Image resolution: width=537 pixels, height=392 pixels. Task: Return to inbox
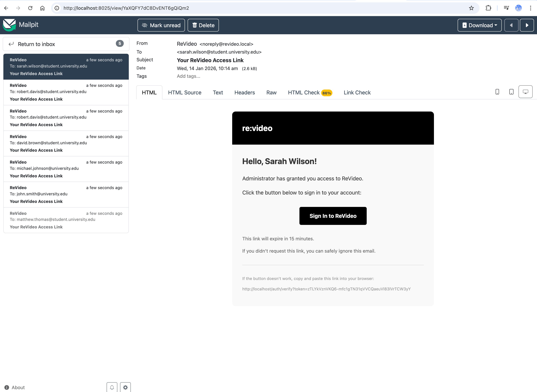(37, 44)
